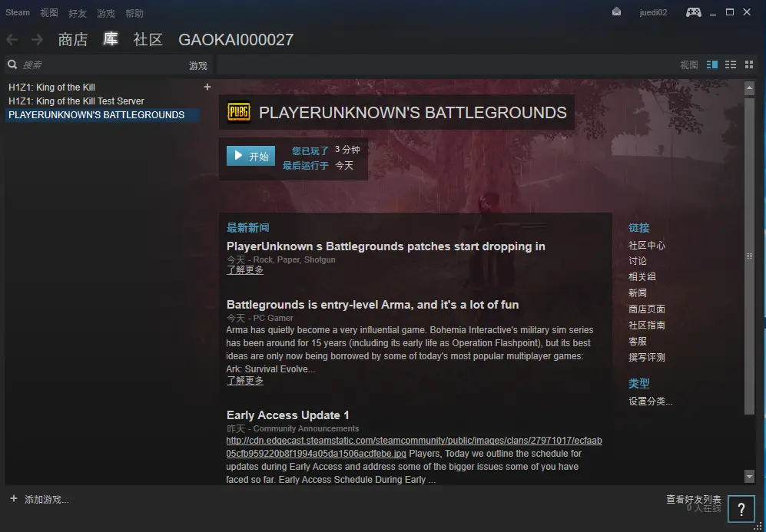
Task: Click the forward navigation arrow
Action: click(37, 39)
